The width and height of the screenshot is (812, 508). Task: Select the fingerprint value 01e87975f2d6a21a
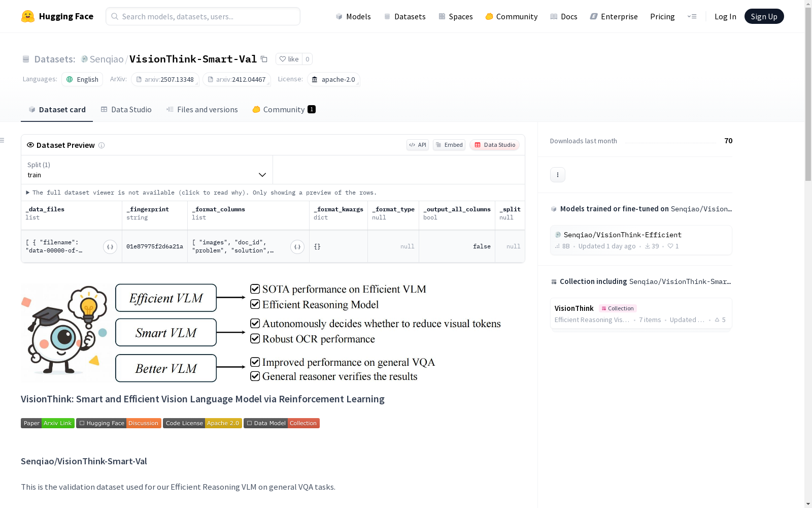click(155, 246)
